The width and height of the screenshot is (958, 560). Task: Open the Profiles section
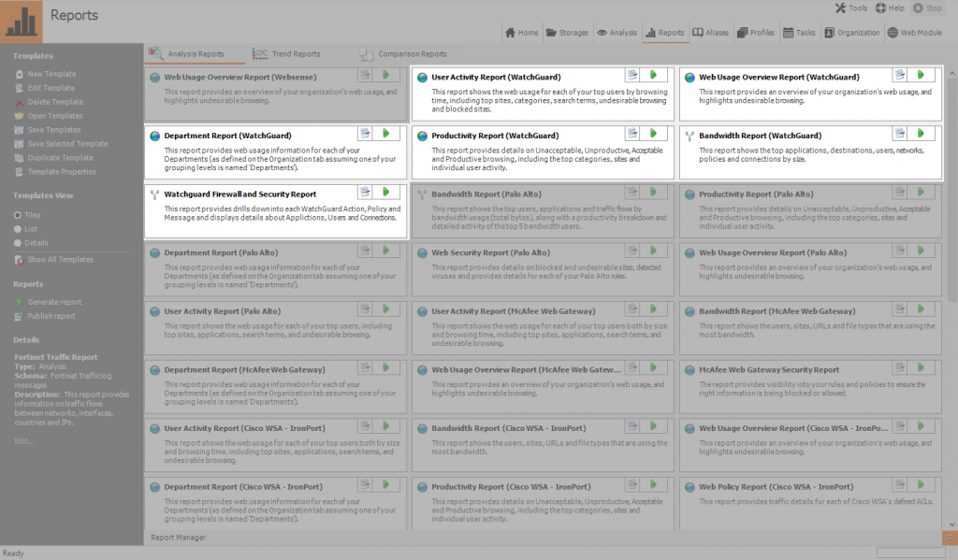coord(756,33)
